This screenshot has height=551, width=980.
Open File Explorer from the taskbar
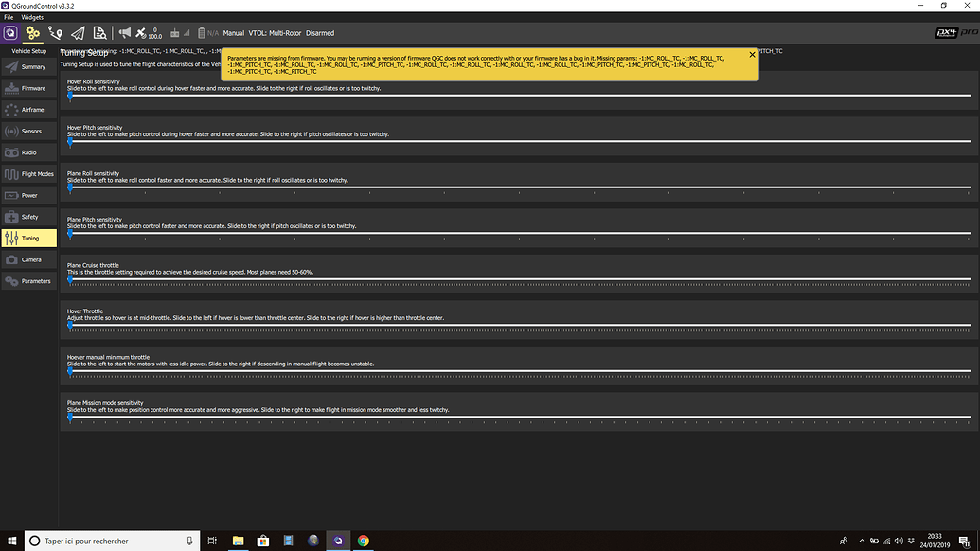(238, 541)
